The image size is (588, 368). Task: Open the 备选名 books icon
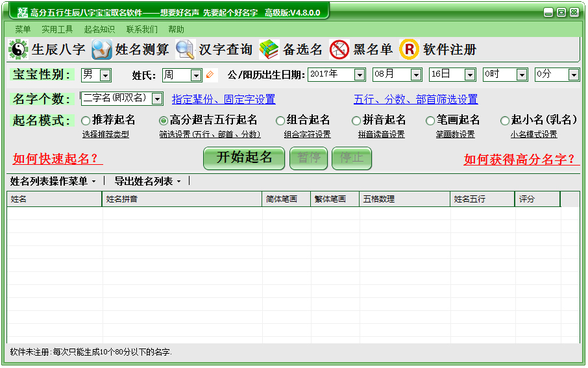[x=269, y=49]
